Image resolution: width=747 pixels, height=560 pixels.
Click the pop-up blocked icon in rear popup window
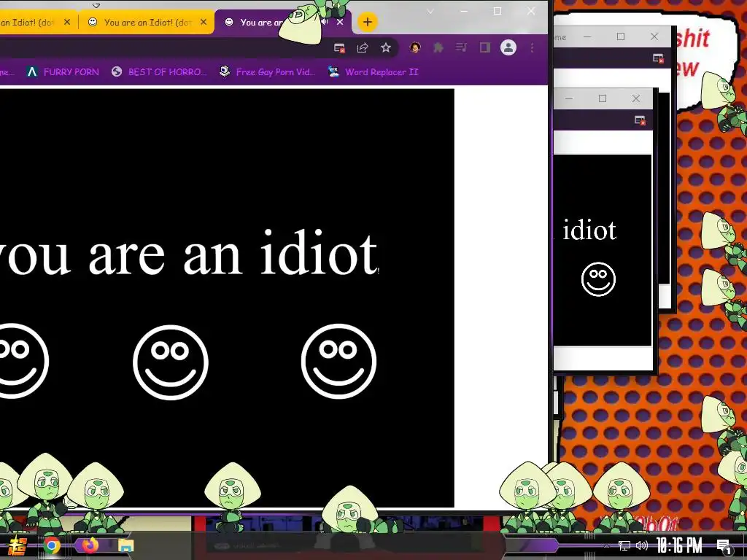(658, 58)
